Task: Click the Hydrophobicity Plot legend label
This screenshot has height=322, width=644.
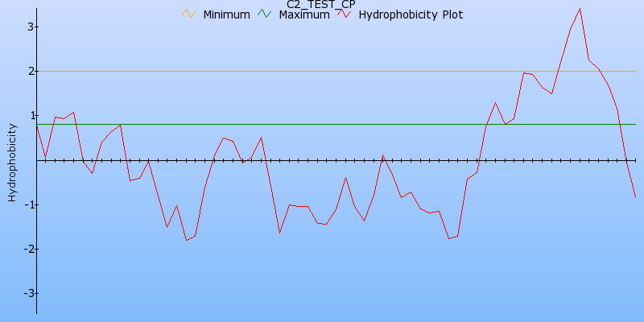Action: coord(411,14)
